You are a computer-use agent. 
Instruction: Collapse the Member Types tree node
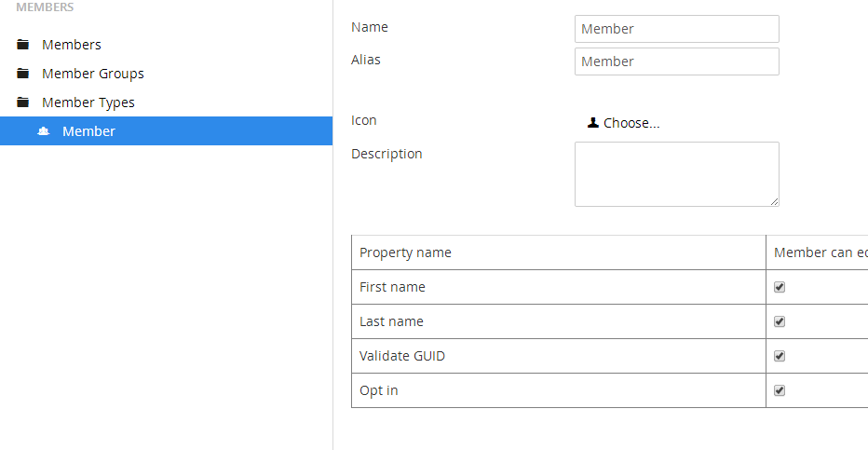[88, 102]
